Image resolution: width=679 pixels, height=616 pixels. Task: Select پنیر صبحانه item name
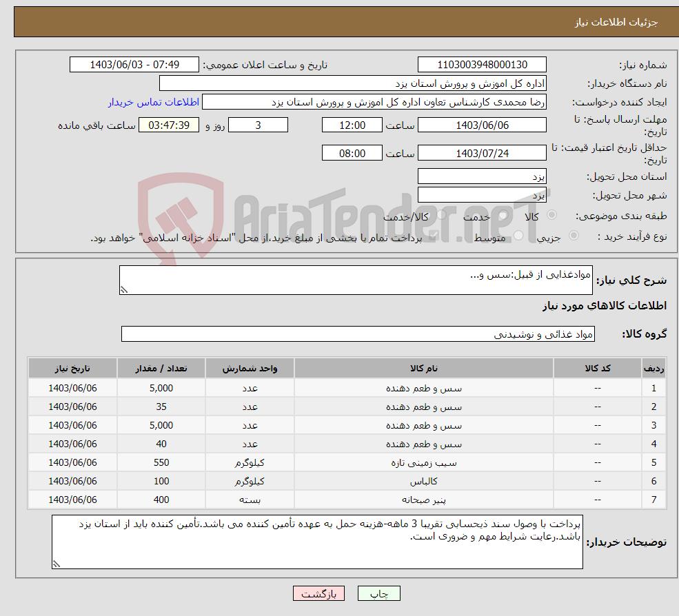[424, 500]
